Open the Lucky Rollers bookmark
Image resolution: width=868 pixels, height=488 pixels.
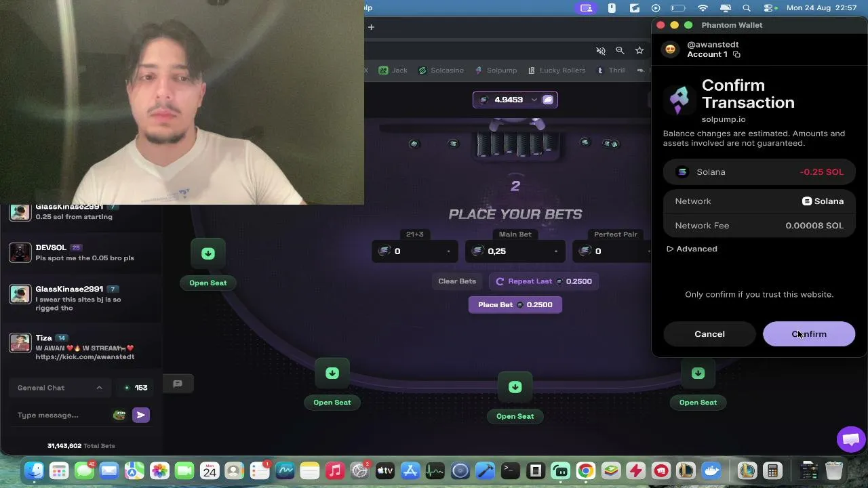coord(557,70)
